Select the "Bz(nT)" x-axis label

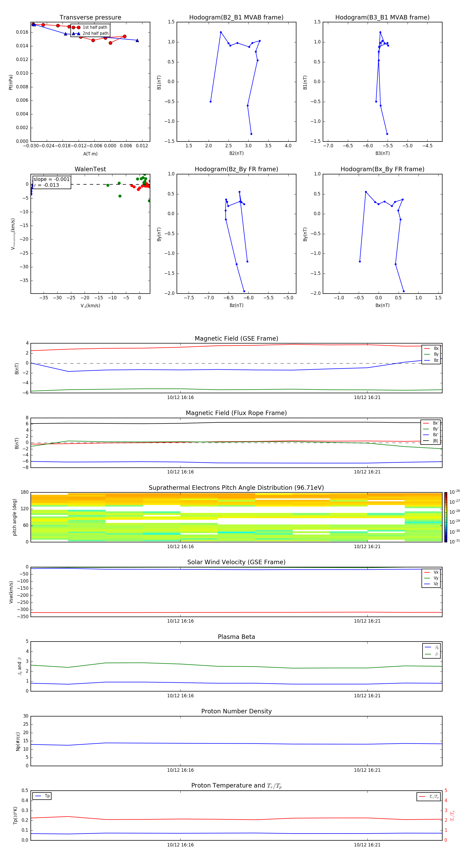(236, 305)
